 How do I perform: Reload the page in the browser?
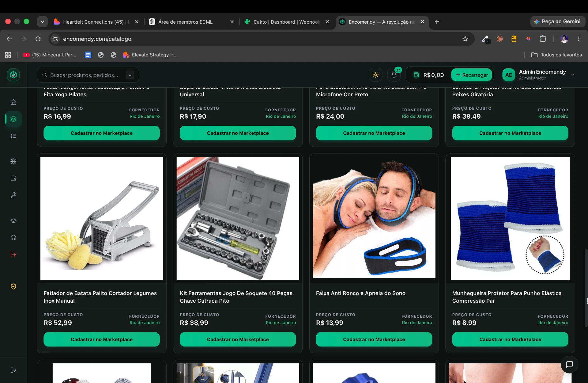pyautogui.click(x=38, y=39)
